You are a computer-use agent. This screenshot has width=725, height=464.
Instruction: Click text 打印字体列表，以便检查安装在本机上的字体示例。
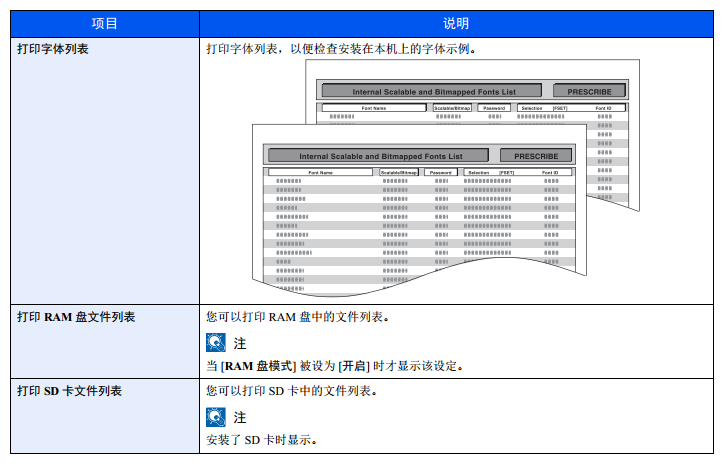coord(341,49)
